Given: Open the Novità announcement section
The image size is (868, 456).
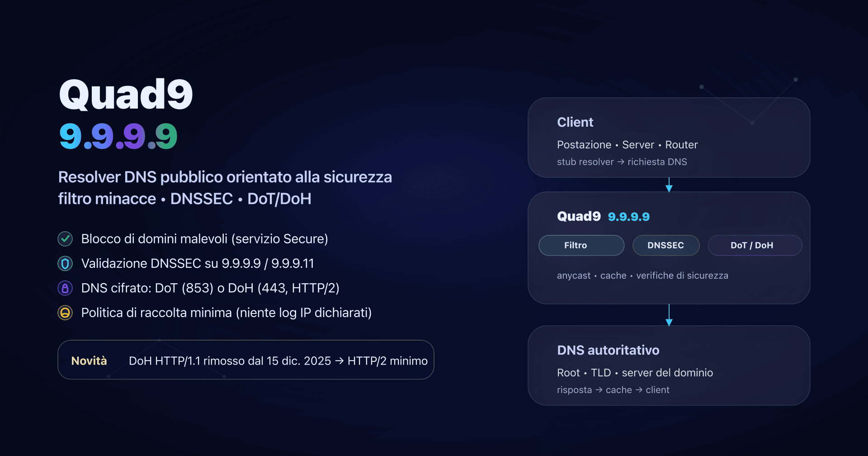Looking at the screenshot, I should (245, 360).
